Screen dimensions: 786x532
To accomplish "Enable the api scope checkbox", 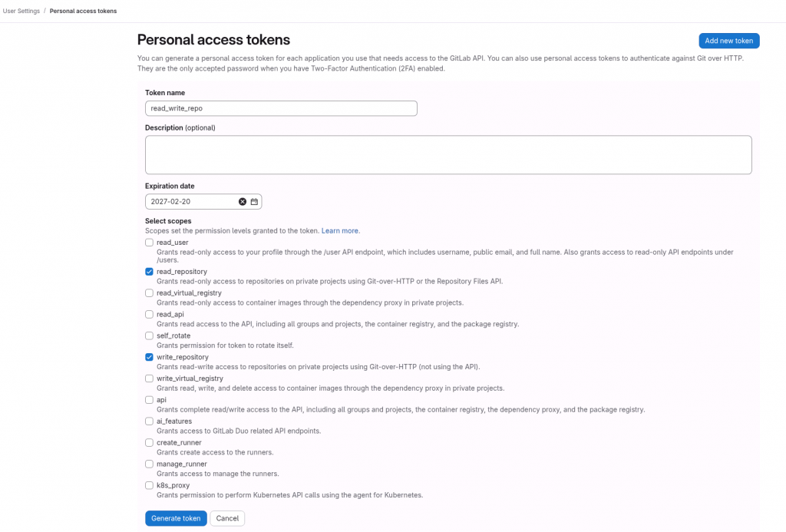I will 150,400.
